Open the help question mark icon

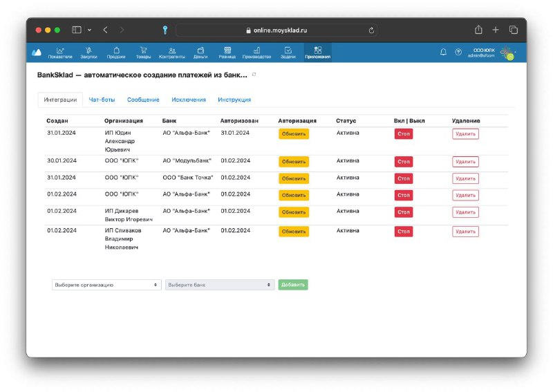point(458,53)
